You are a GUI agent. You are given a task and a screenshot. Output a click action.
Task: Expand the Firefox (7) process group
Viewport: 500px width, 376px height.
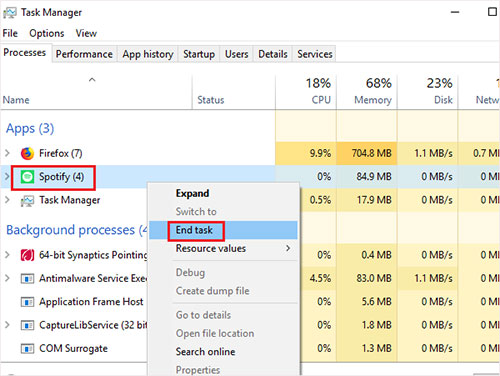(x=7, y=153)
